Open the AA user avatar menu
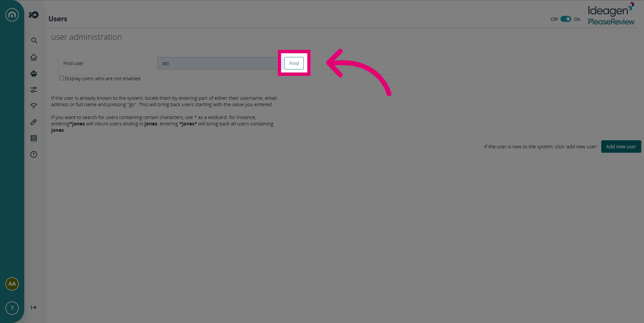Viewport: 644px width, 323px height. click(12, 284)
